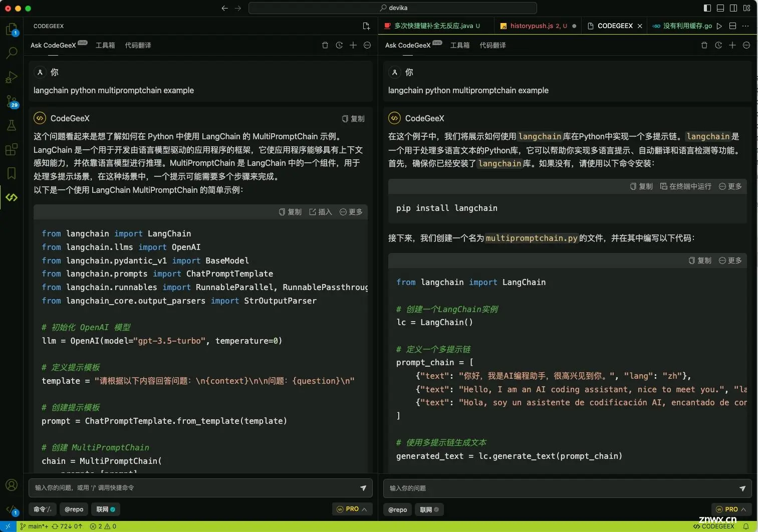Select 代码翻译 tab in left panel
Image resolution: width=758 pixels, height=532 pixels.
(138, 45)
